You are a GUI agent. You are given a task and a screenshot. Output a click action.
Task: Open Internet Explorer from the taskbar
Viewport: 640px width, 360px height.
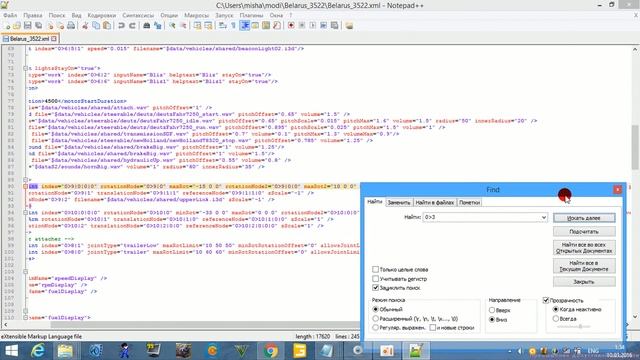pyautogui.click(x=38, y=351)
